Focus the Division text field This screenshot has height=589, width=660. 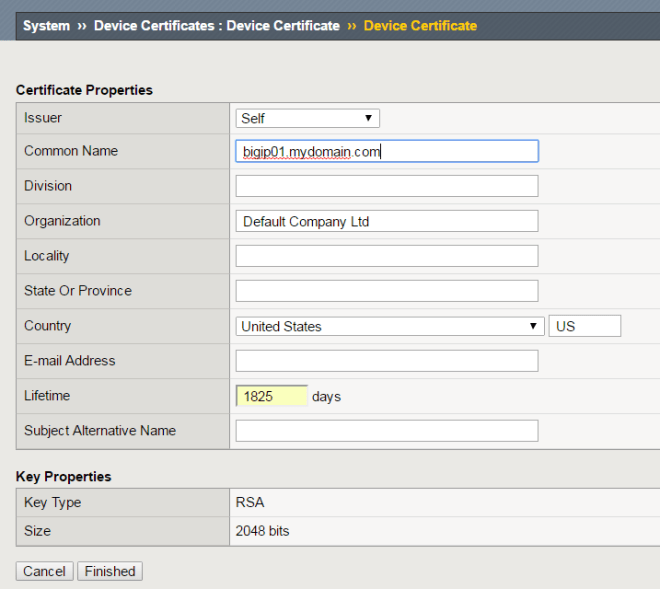[x=387, y=186]
